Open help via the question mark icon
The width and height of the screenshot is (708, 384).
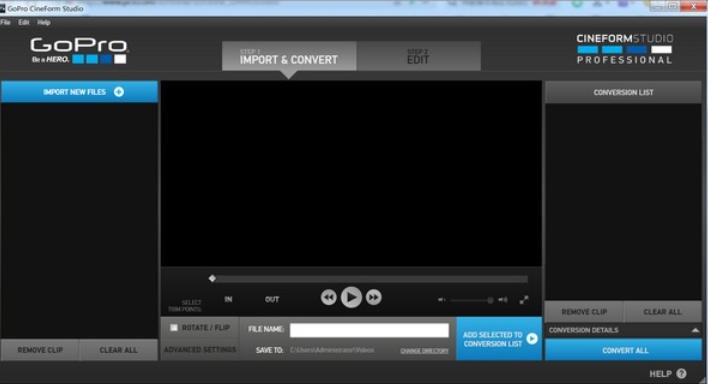pos(681,374)
